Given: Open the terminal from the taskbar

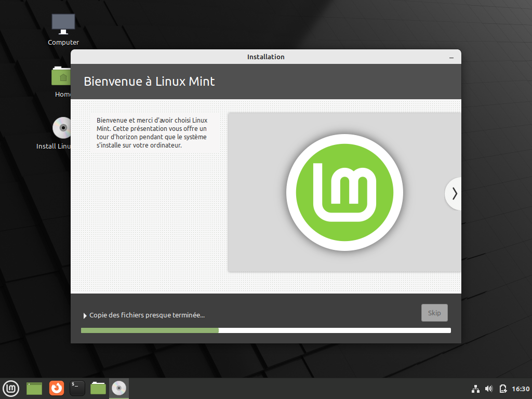Looking at the screenshot, I should [x=77, y=388].
